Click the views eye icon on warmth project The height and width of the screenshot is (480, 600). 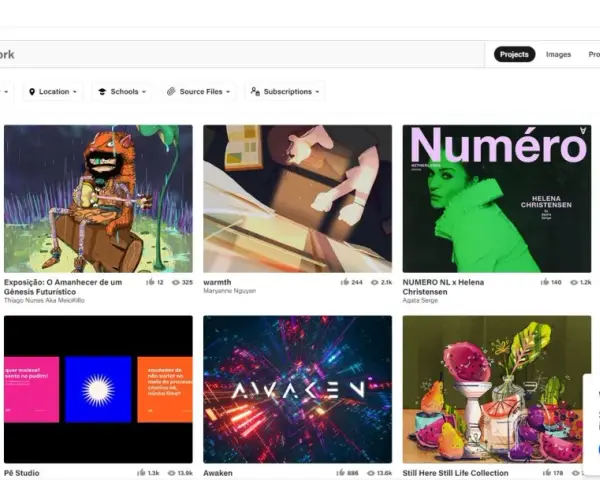tap(375, 282)
